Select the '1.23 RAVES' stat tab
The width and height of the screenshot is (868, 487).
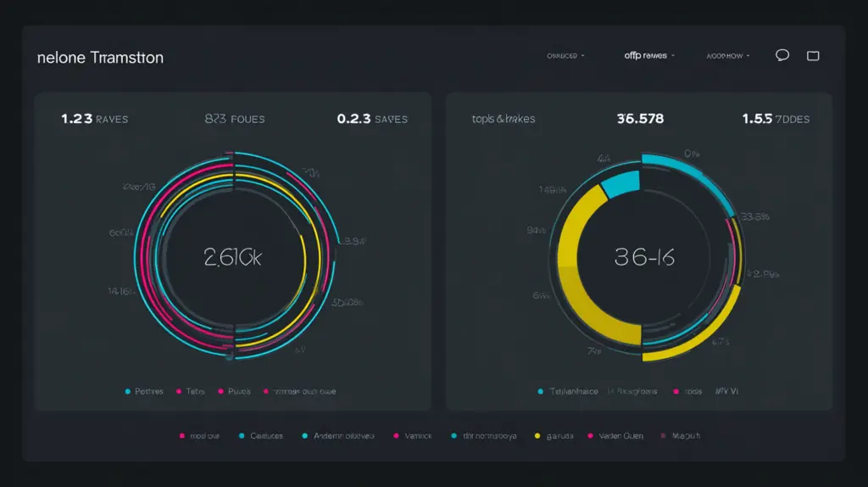tap(94, 119)
